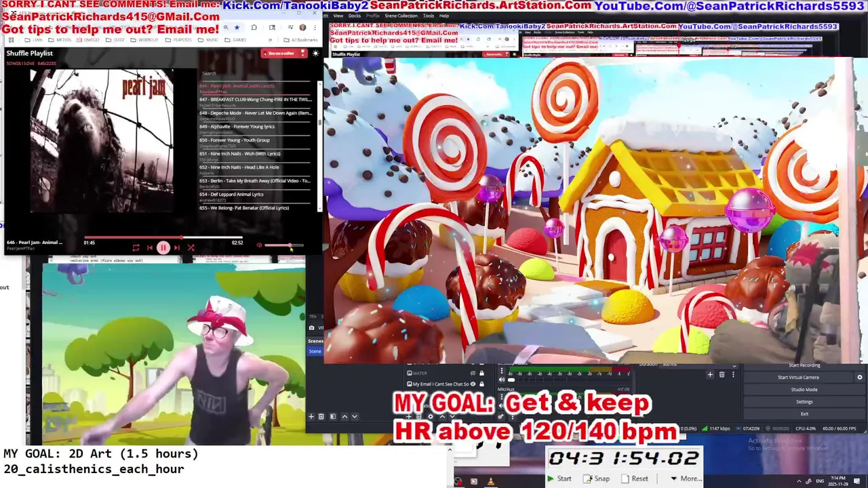Click Start Virtual Camera in OBS

click(x=798, y=378)
